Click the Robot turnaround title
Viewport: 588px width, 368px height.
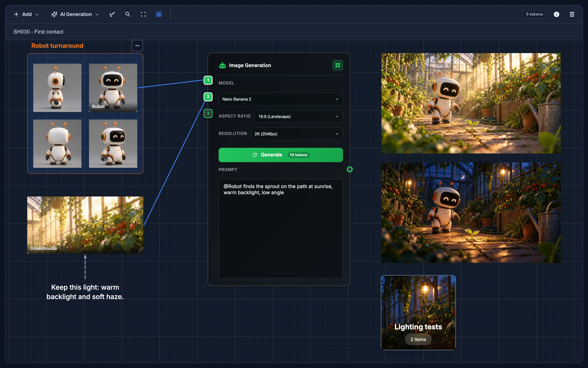tap(57, 46)
